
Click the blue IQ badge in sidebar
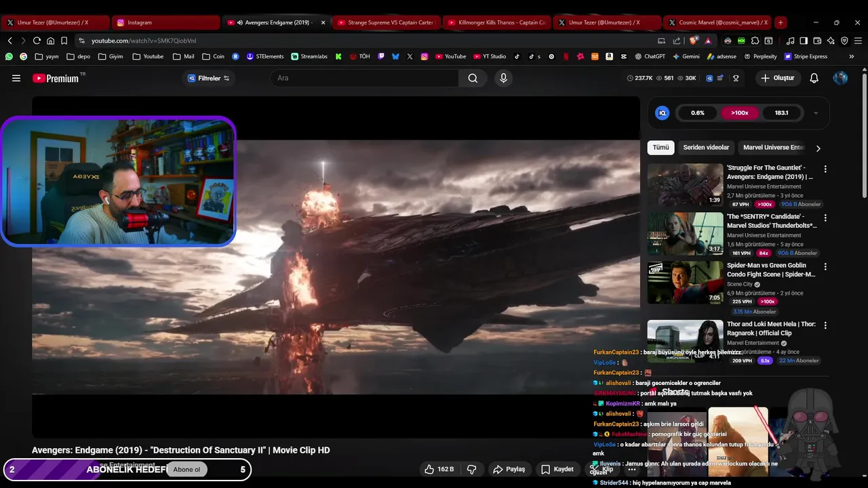[x=662, y=113]
